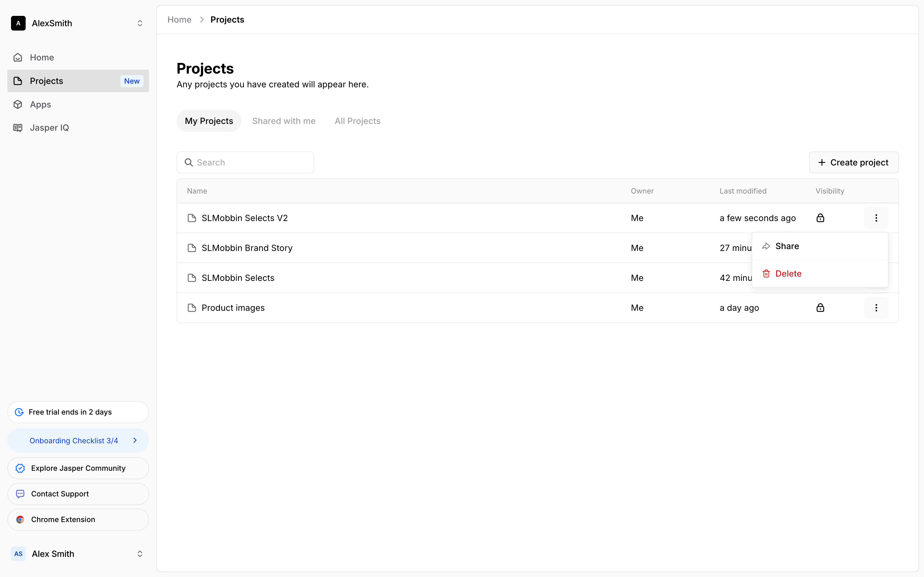The width and height of the screenshot is (924, 577).
Task: Click the Chrome Extension icon button
Action: point(20,519)
